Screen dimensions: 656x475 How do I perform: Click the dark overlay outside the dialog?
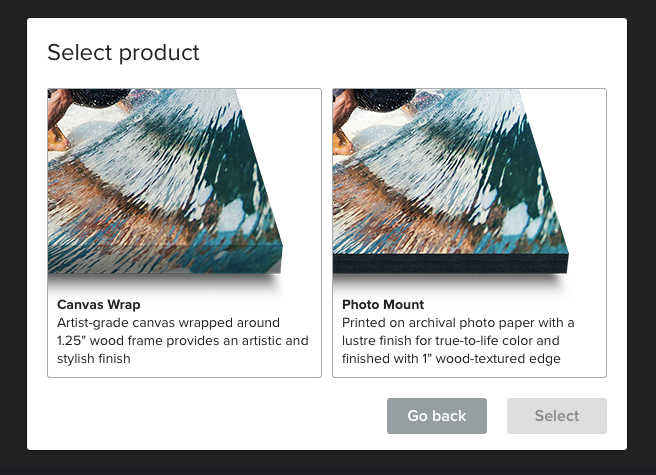328,463
